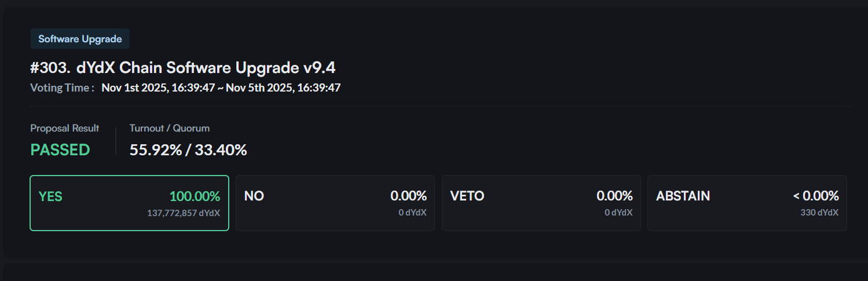This screenshot has height=281, width=868.
Task: Click the 0.00% value in NO card
Action: coord(408,196)
